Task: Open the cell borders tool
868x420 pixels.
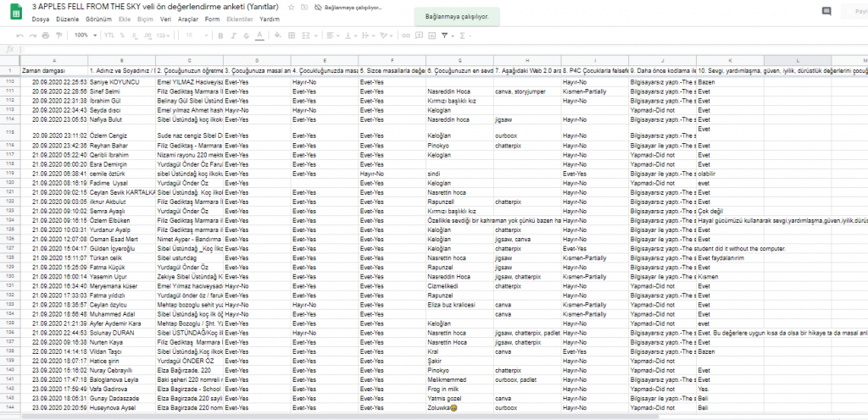Action: pyautogui.click(x=291, y=35)
